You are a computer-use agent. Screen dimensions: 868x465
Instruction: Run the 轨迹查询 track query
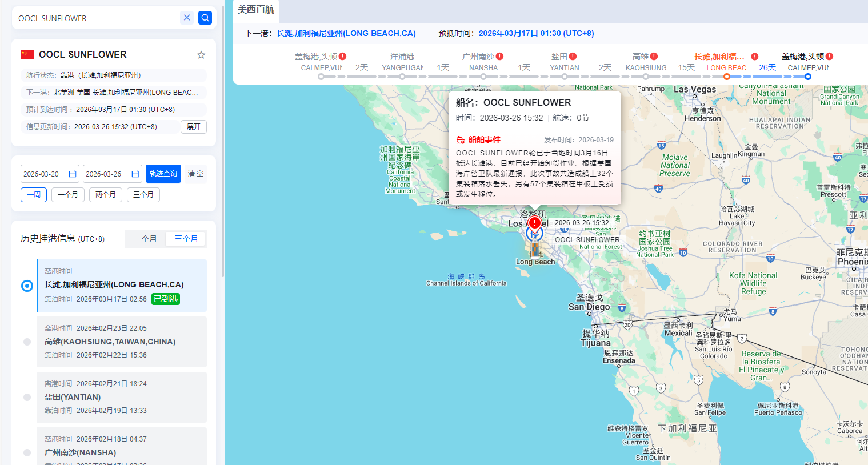click(x=163, y=173)
